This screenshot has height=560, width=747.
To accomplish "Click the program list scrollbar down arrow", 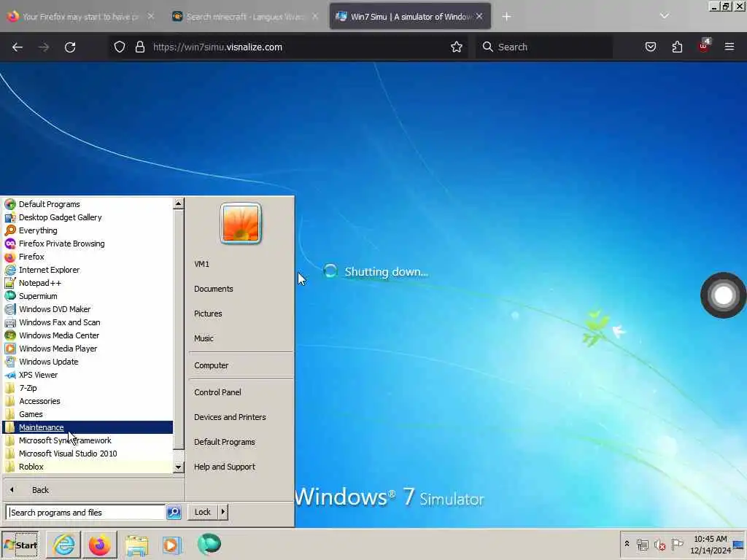I will coord(178,467).
